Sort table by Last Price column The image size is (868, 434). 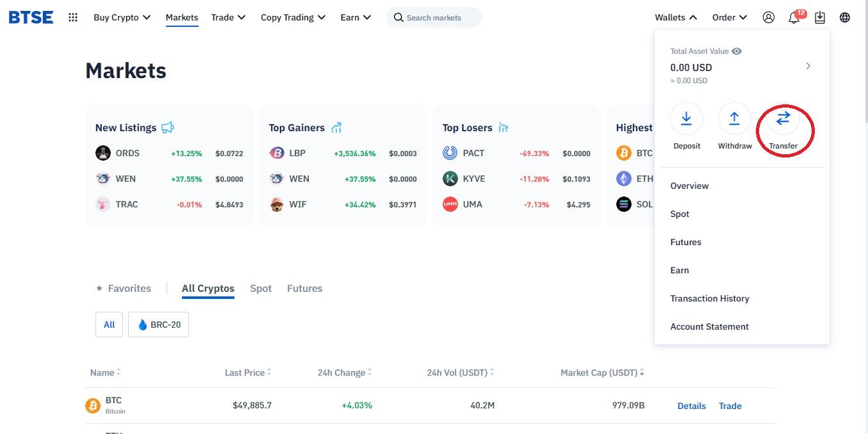248,373
